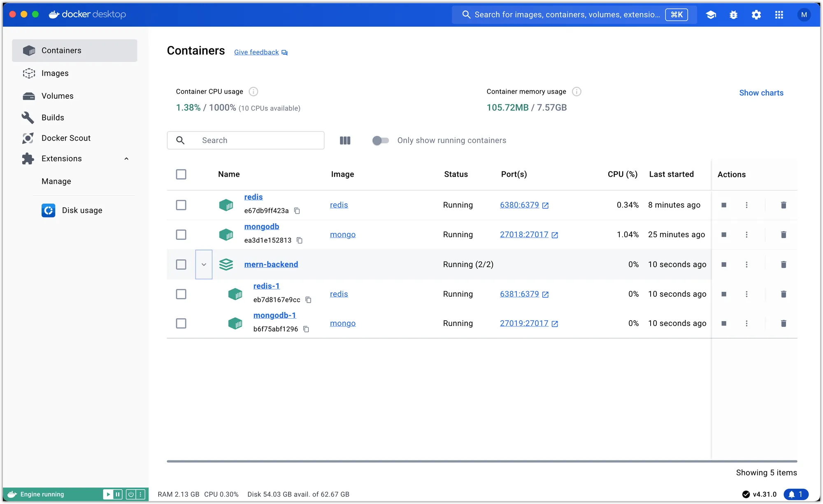Open port link 6380:6379
The height and width of the screenshot is (504, 823).
click(524, 205)
